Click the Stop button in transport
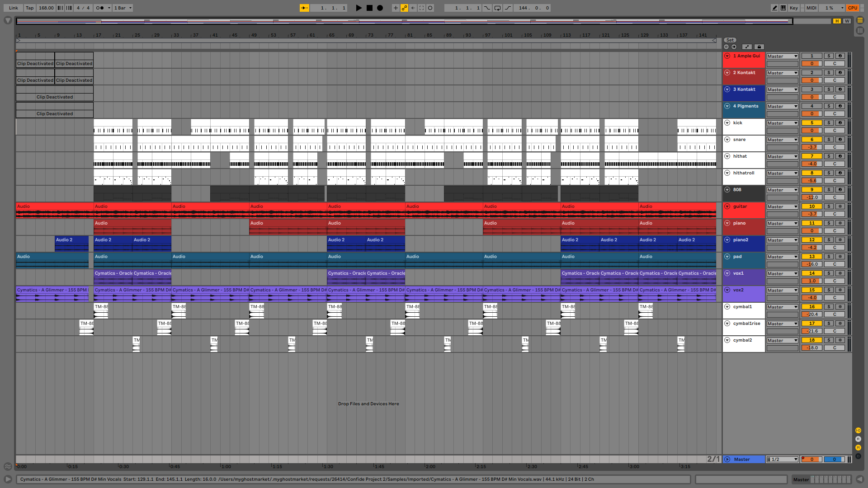 pos(369,8)
